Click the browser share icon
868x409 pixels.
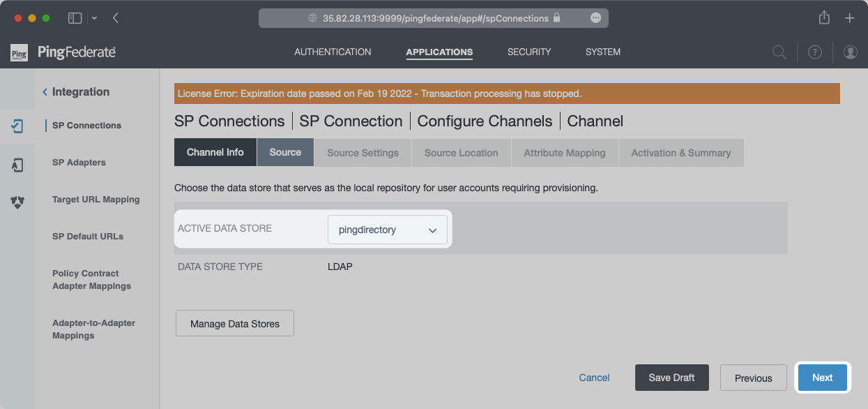824,18
